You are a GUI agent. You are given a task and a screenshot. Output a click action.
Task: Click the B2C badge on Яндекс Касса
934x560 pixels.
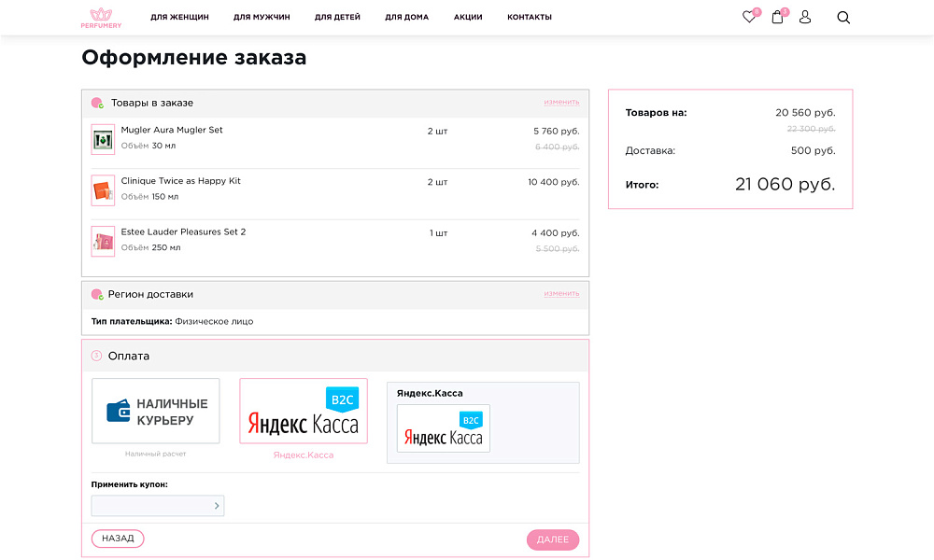pyautogui.click(x=342, y=398)
